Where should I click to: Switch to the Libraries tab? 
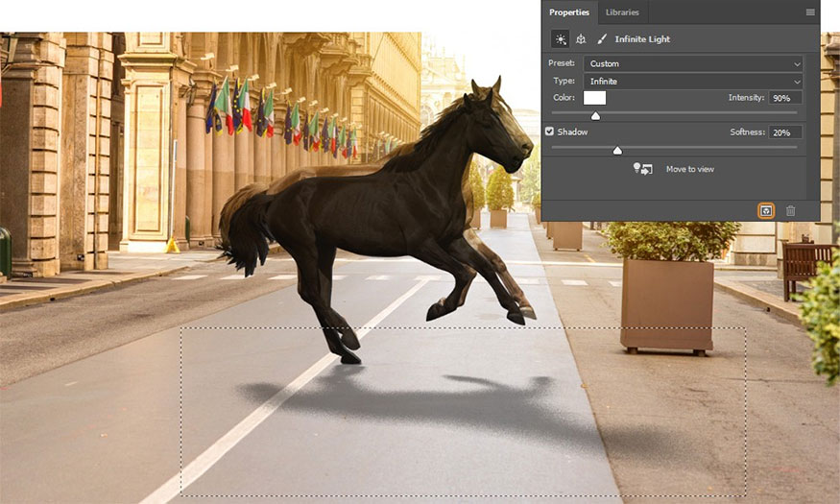tap(622, 12)
